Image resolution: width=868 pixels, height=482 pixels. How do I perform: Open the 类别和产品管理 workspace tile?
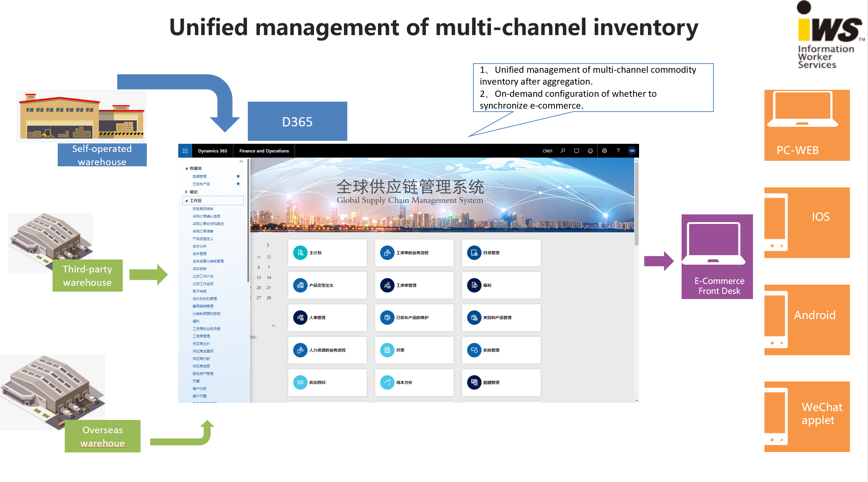(501, 318)
